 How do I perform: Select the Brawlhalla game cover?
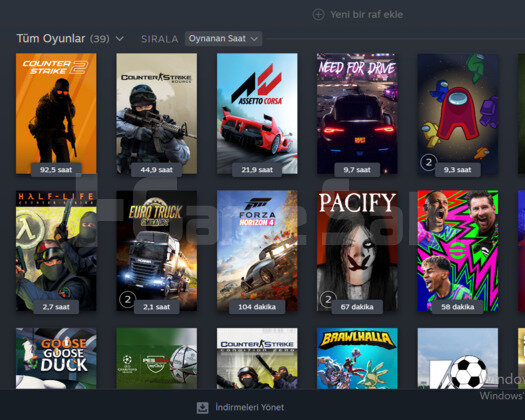point(357,358)
